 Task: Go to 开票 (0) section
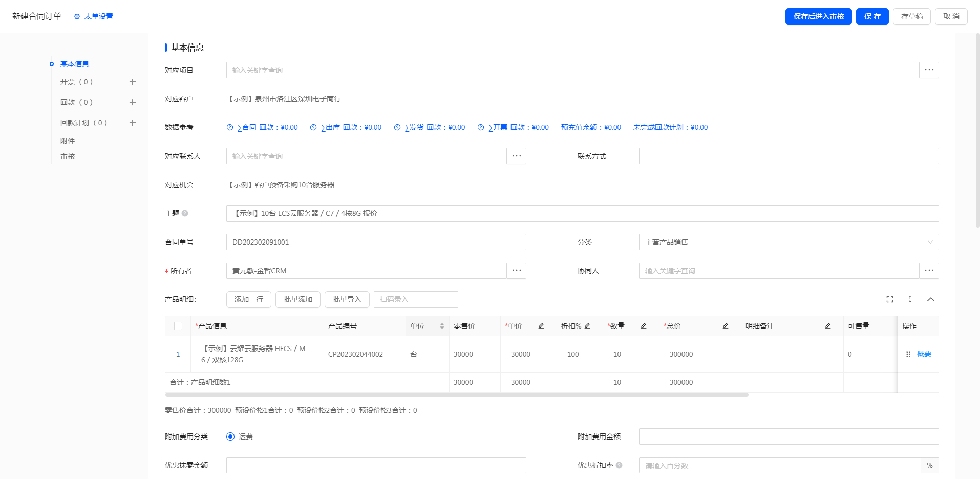76,82
